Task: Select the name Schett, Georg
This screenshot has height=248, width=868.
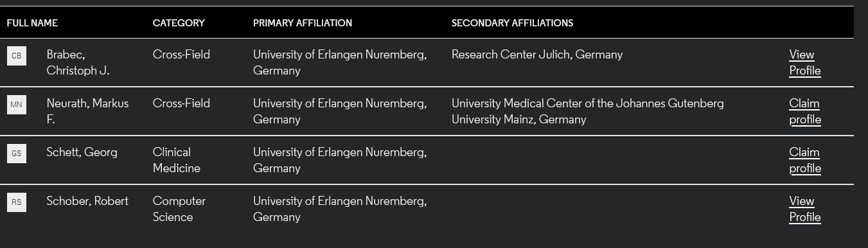Action: pyautogui.click(x=82, y=152)
